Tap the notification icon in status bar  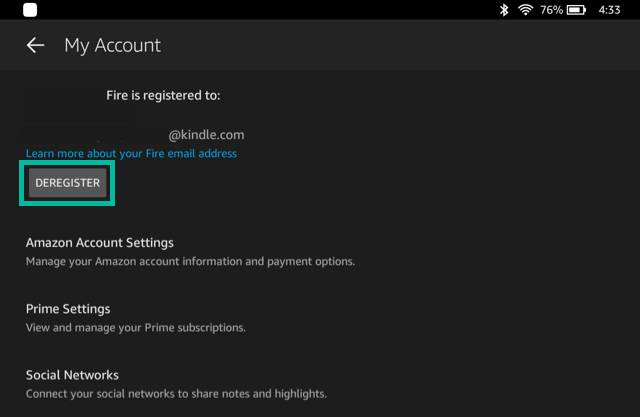pos(30,10)
